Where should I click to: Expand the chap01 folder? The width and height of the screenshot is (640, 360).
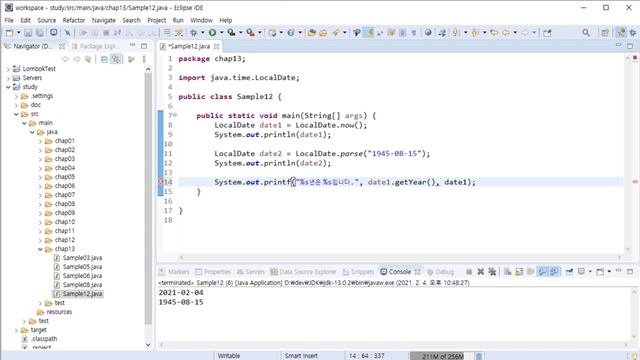point(40,141)
